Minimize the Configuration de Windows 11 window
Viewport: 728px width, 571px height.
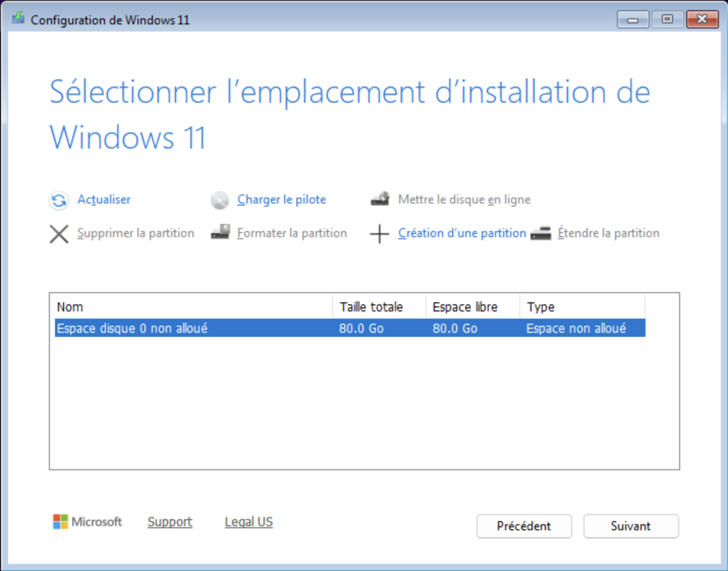tap(633, 20)
